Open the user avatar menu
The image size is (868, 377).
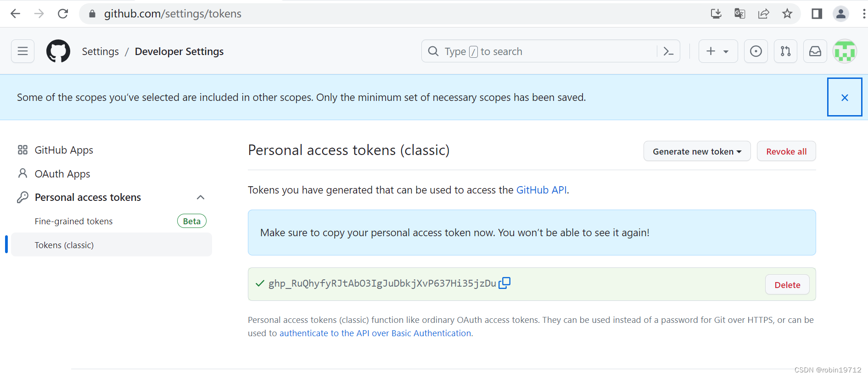(x=845, y=51)
